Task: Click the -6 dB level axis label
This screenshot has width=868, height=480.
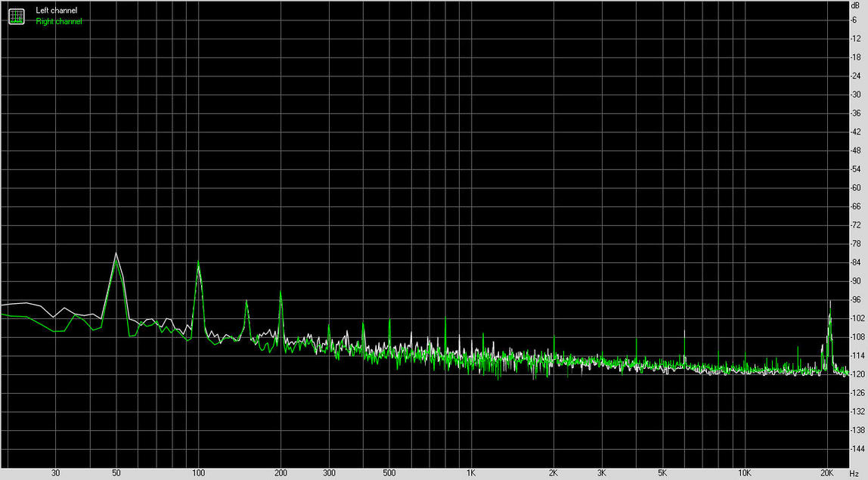Action: (x=854, y=20)
